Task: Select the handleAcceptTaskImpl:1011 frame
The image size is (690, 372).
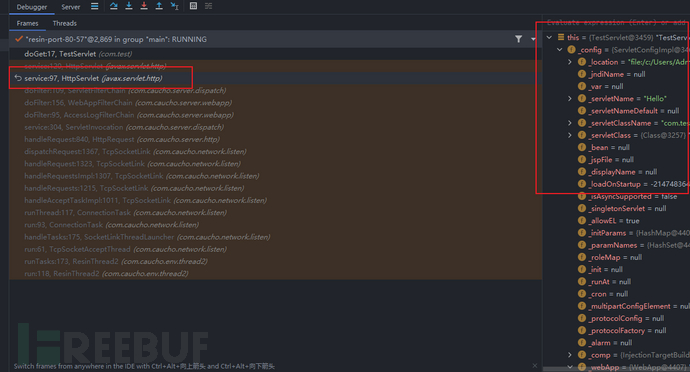Action: click(x=275, y=200)
